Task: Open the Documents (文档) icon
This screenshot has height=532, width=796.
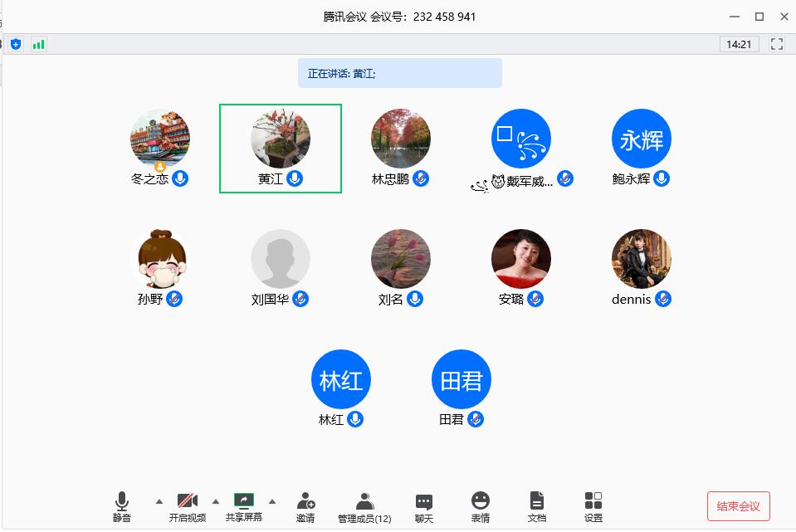Action: click(537, 506)
